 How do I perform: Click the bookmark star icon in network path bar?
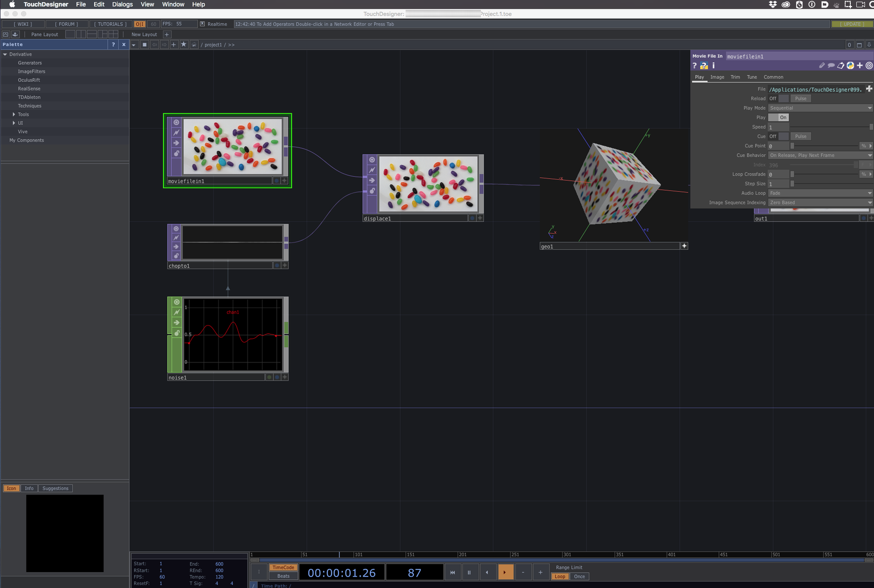coord(184,45)
